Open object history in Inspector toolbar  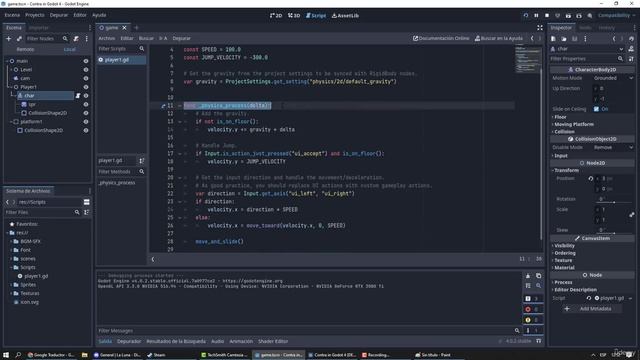[x=631, y=38]
